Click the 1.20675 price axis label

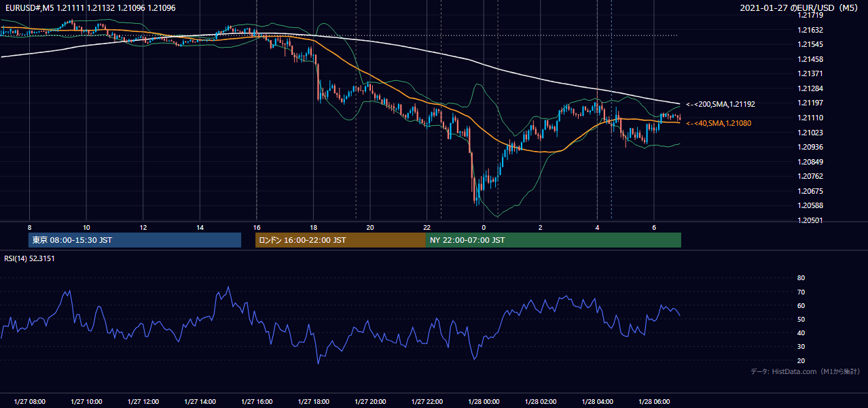[x=810, y=191]
